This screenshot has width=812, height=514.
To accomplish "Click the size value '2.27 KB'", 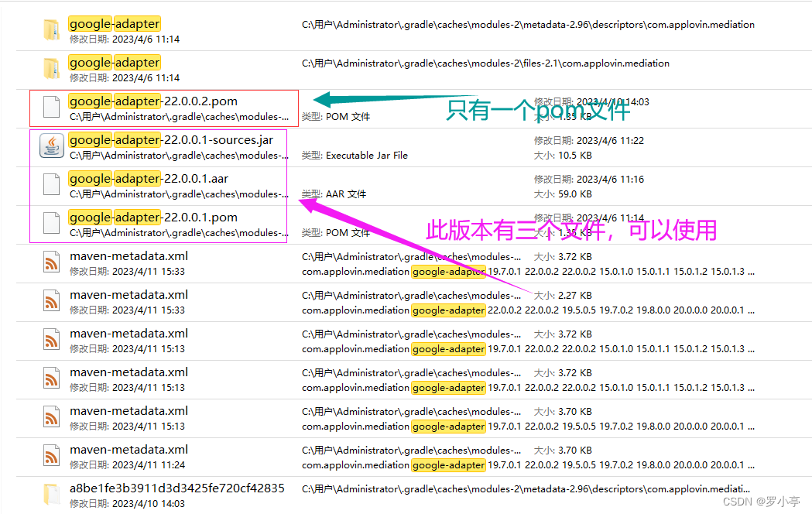I will pyautogui.click(x=575, y=296).
